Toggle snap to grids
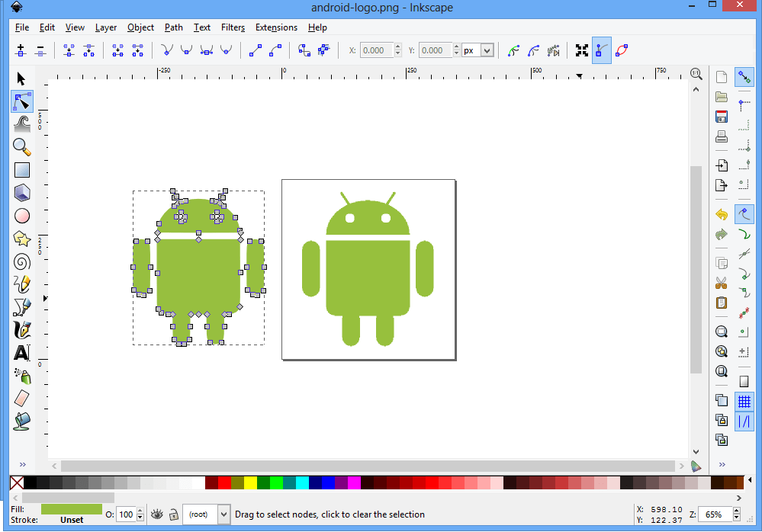Screen dimensions: 762x532 (x=744, y=402)
